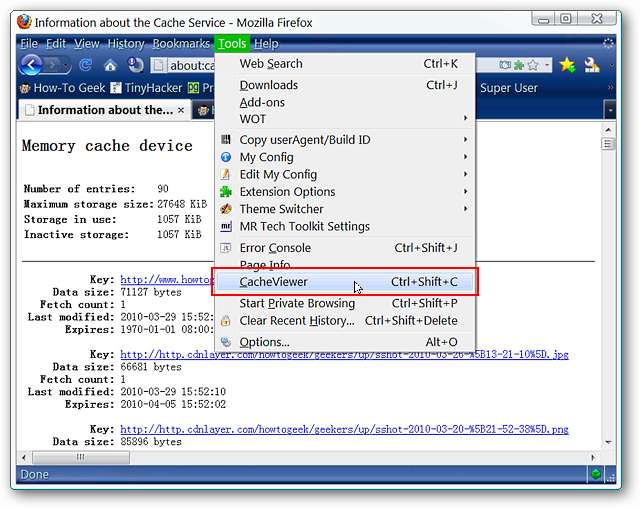The width and height of the screenshot is (640, 508).
Task: Open the tab list dropdown arrow
Action: coord(610,110)
